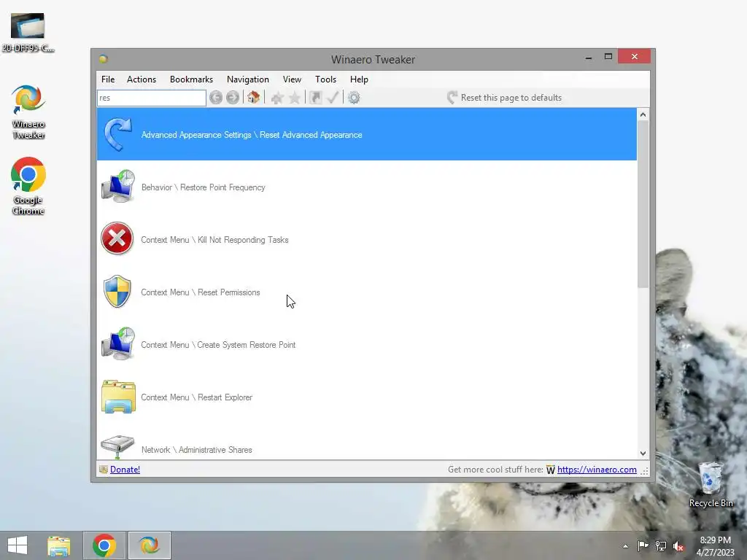Click Reset this page to defaults
The width and height of the screenshot is (747, 560).
pyautogui.click(x=505, y=98)
